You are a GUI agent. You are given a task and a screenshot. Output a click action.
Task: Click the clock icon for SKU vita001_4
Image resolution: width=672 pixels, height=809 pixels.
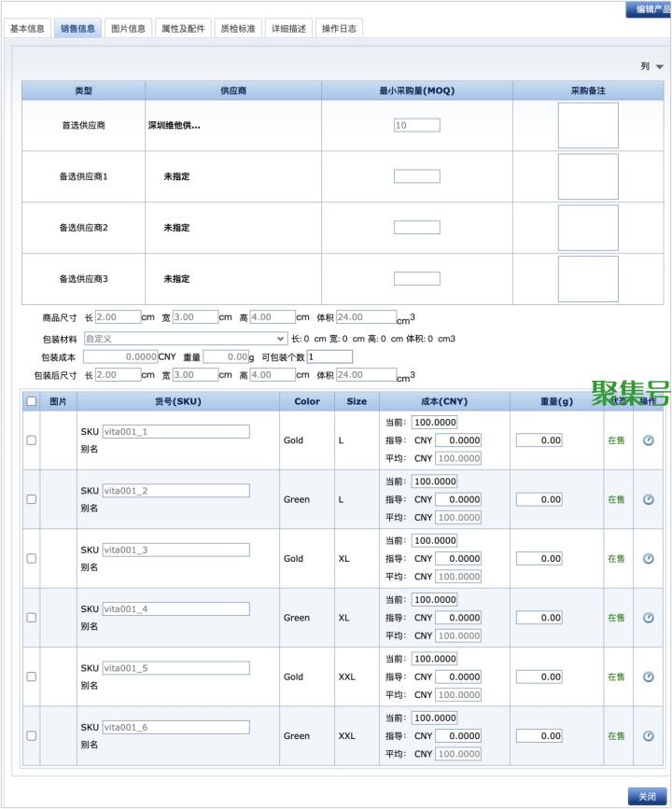point(649,618)
